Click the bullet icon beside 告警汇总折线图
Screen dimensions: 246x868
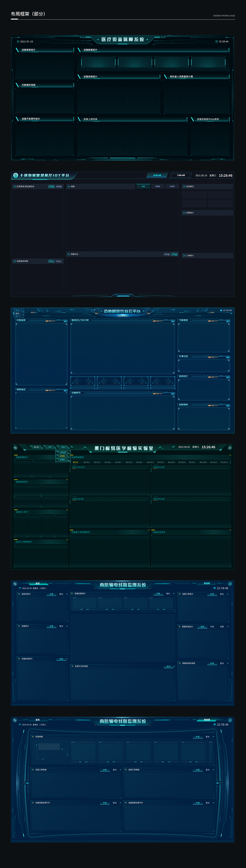click(x=72, y=666)
